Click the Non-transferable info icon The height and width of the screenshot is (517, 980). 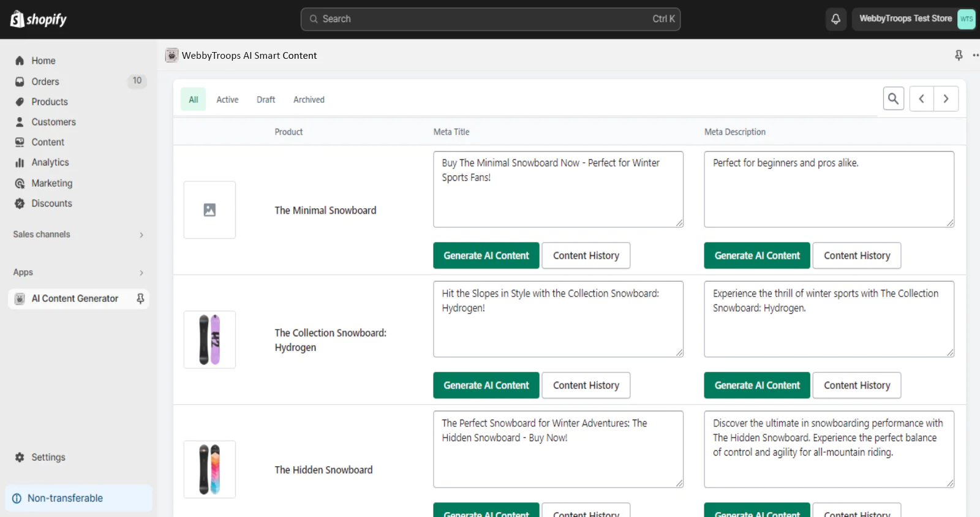17,498
